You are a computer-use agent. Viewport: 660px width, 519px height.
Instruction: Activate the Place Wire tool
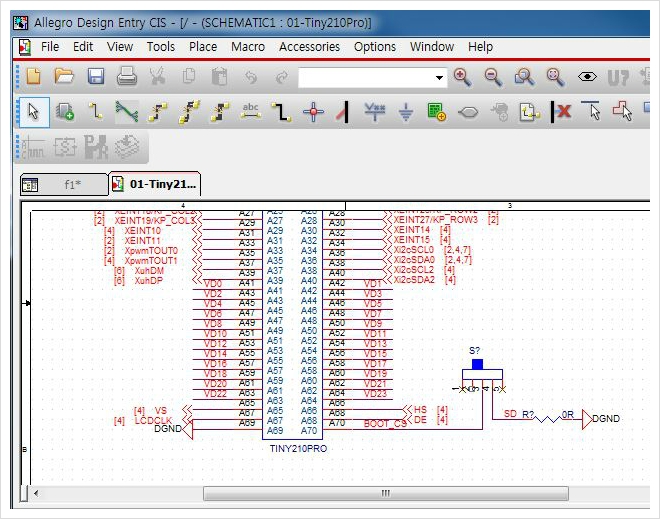96,111
